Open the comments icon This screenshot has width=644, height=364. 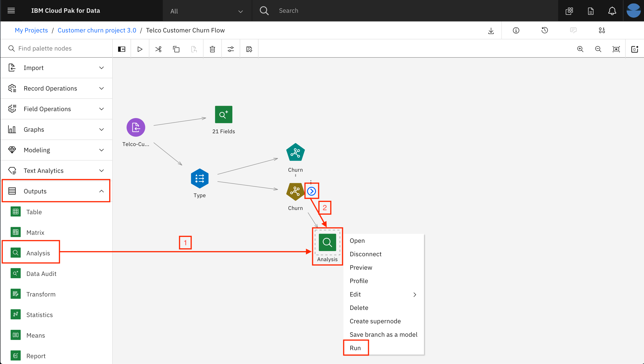[573, 30]
